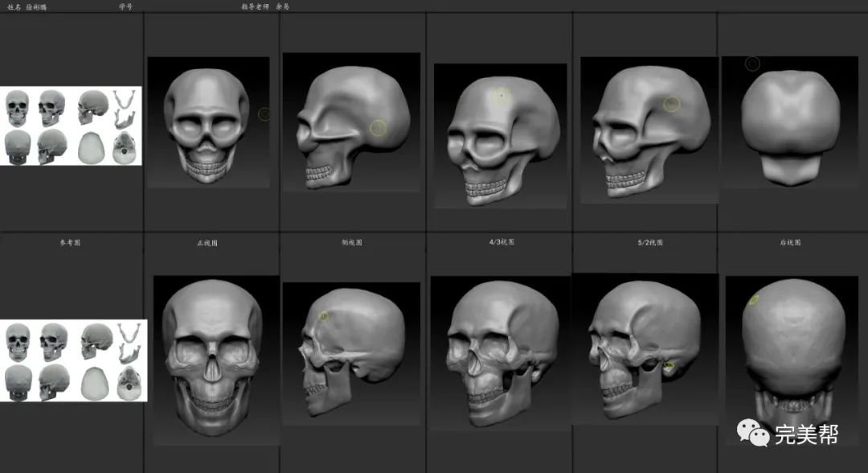Click the bottom row reference skull sheet
868x473 pixels.
[x=74, y=360]
